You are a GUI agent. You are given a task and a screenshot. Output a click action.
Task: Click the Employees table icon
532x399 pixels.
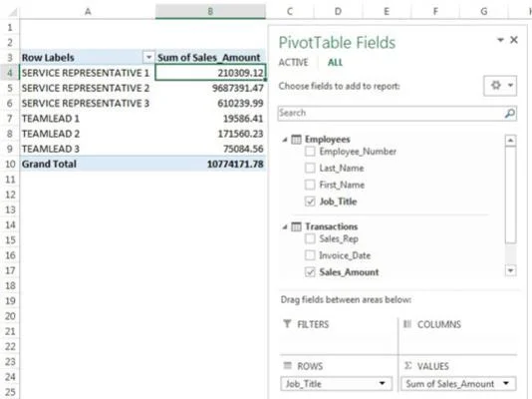pos(296,140)
